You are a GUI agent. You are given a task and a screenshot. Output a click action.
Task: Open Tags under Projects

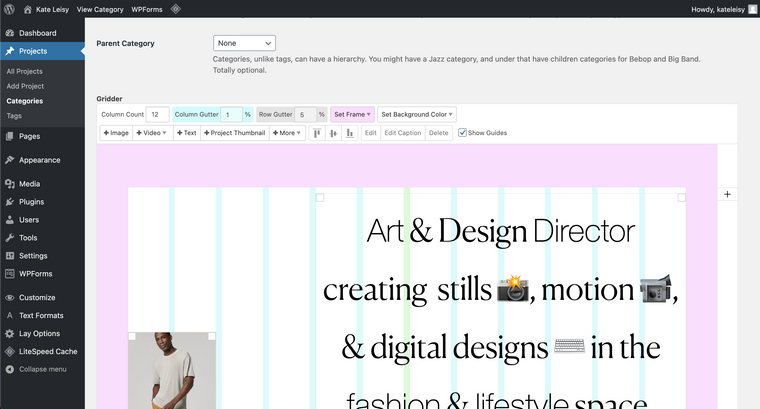click(x=14, y=116)
